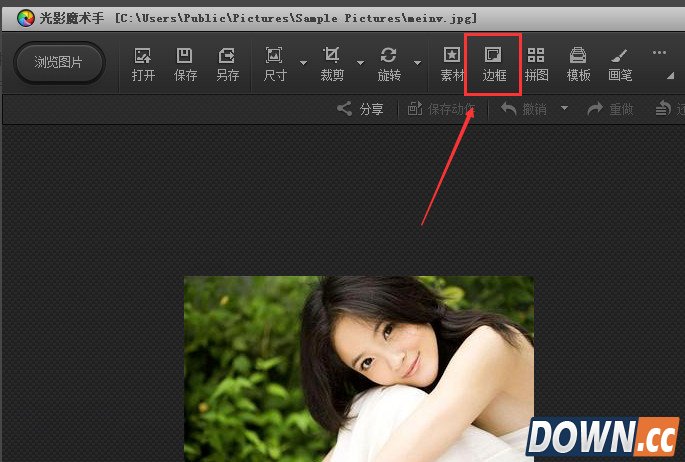Click the 打开 (Open) icon

[x=143, y=64]
